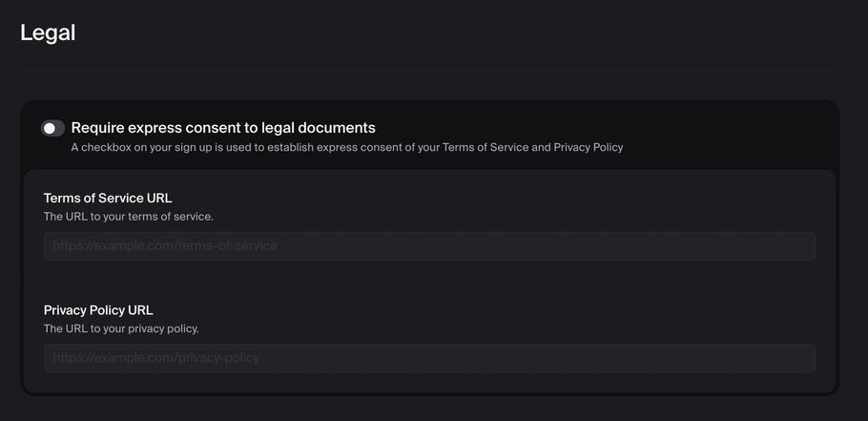Viewport: 868px width, 421px height.
Task: Focus the Privacy Policy URL input field
Action: (x=429, y=358)
